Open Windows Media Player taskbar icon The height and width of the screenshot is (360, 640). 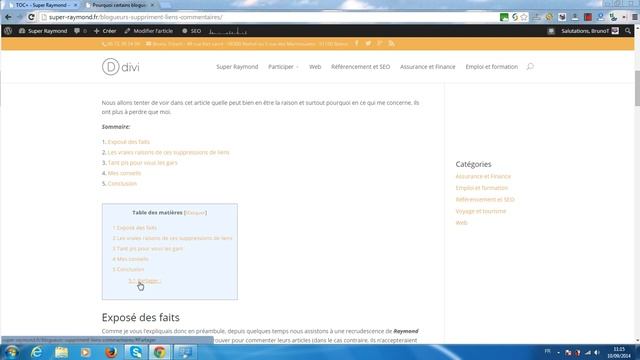[x=86, y=352]
